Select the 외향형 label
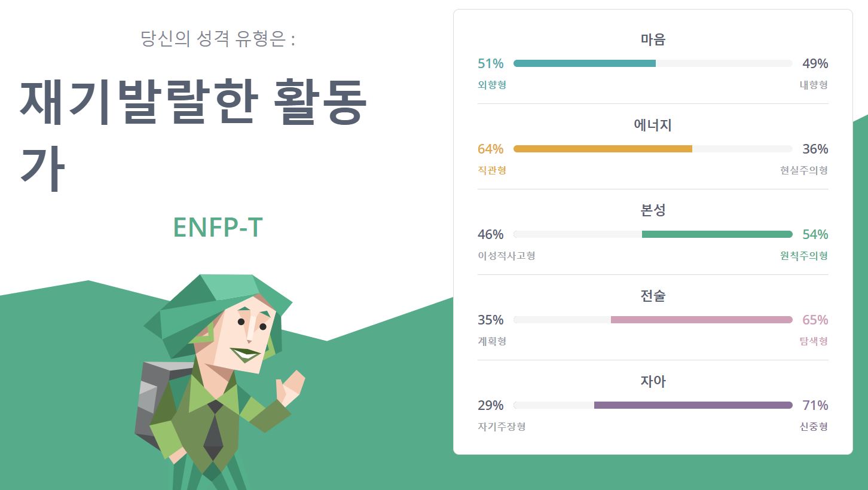This screenshot has height=490, width=868. tap(492, 85)
